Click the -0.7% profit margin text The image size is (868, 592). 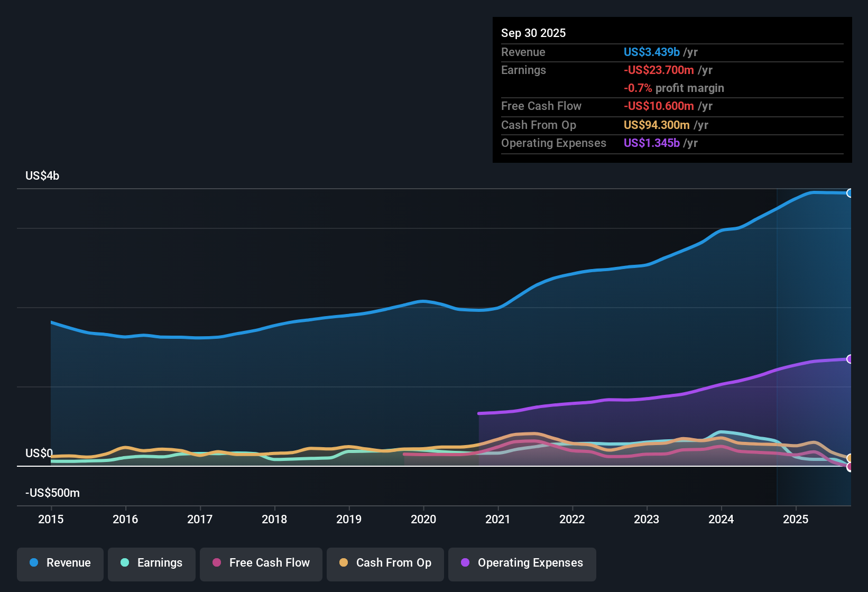[673, 88]
